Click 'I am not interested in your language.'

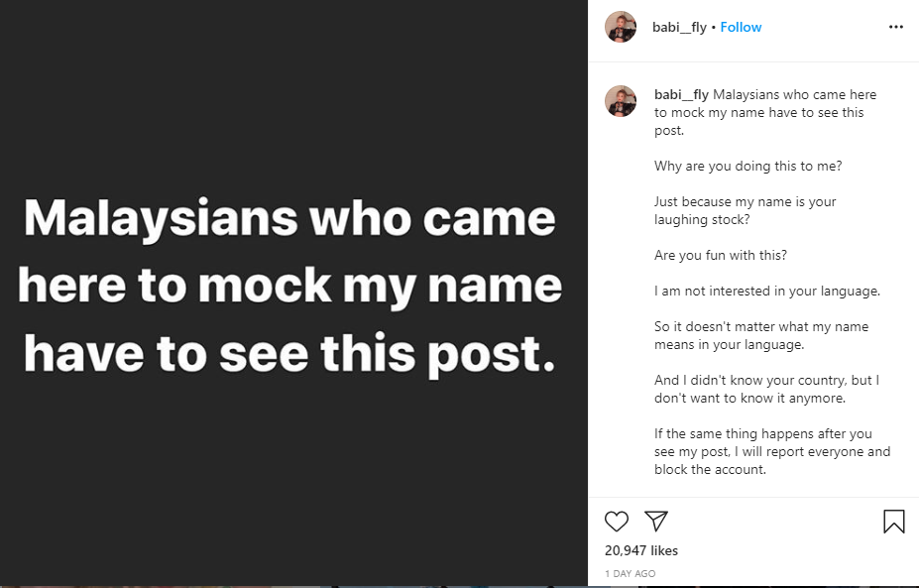pyautogui.click(x=767, y=291)
